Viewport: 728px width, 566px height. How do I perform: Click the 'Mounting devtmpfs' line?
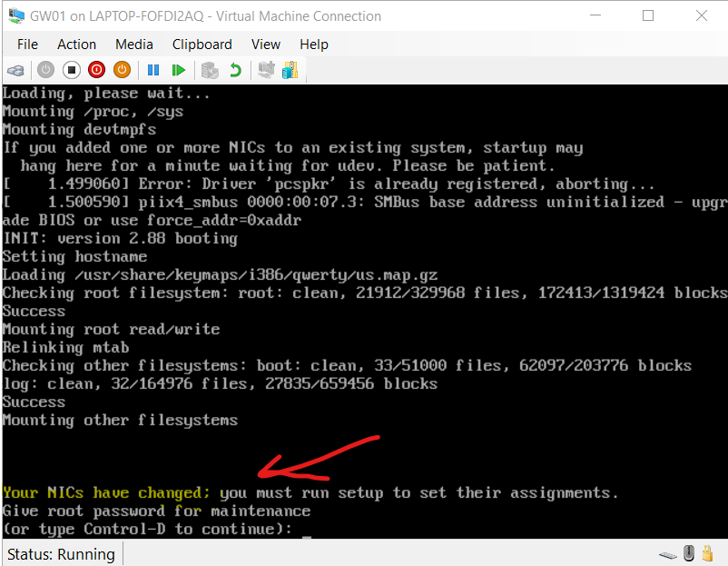pyautogui.click(x=79, y=129)
